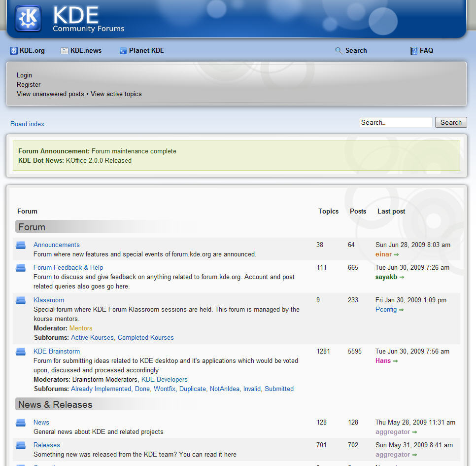Click the Register link
This screenshot has height=466, width=476.
point(29,84)
